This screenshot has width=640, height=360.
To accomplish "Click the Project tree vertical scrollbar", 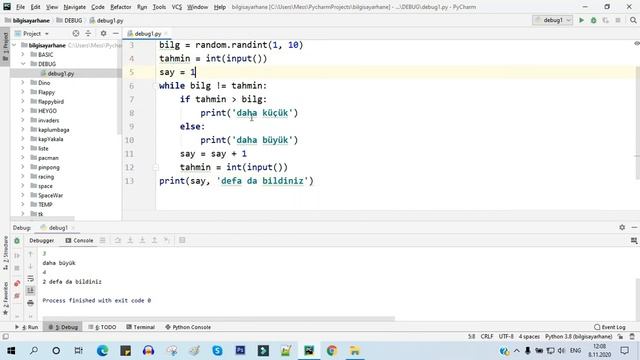I will point(120,88).
